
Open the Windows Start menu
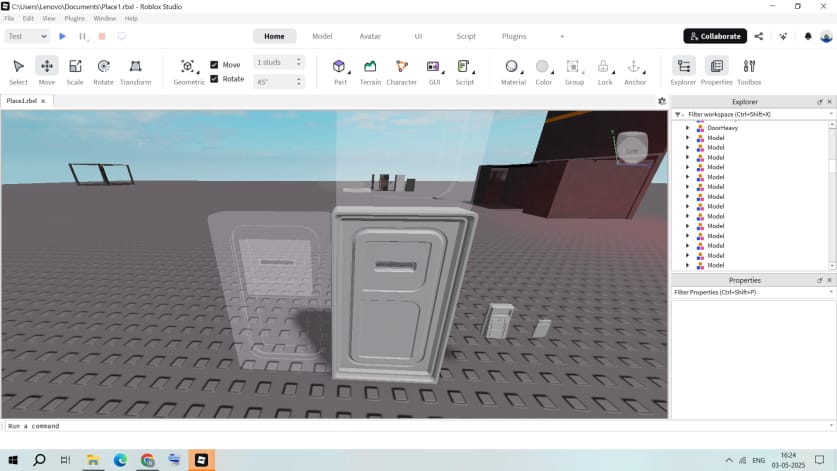13,460
